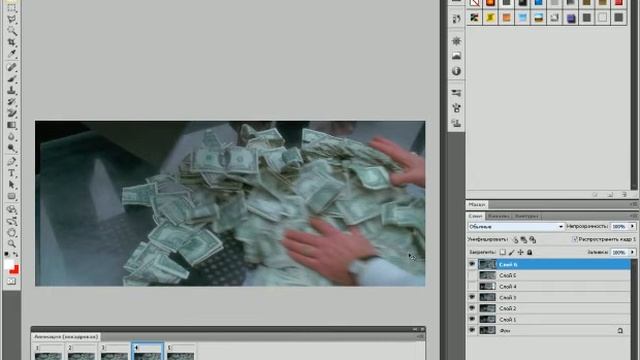Switch to the Контуры paths tab

(x=527, y=216)
